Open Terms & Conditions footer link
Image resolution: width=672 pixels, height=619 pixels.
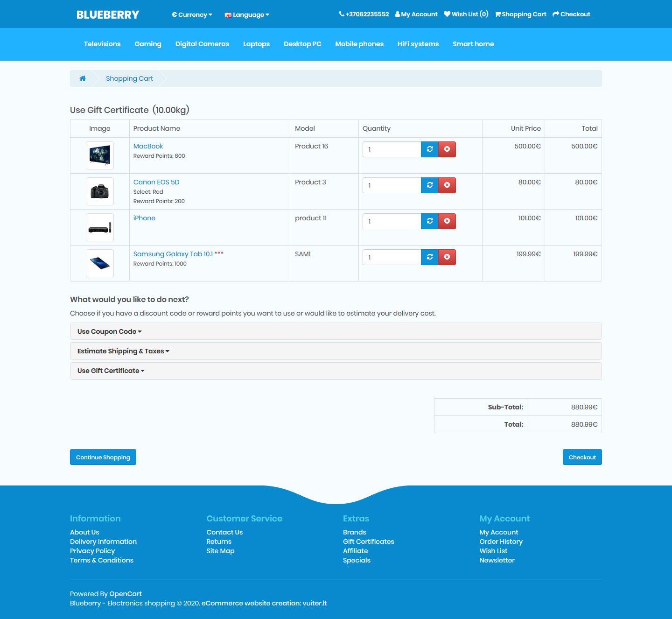tap(102, 560)
